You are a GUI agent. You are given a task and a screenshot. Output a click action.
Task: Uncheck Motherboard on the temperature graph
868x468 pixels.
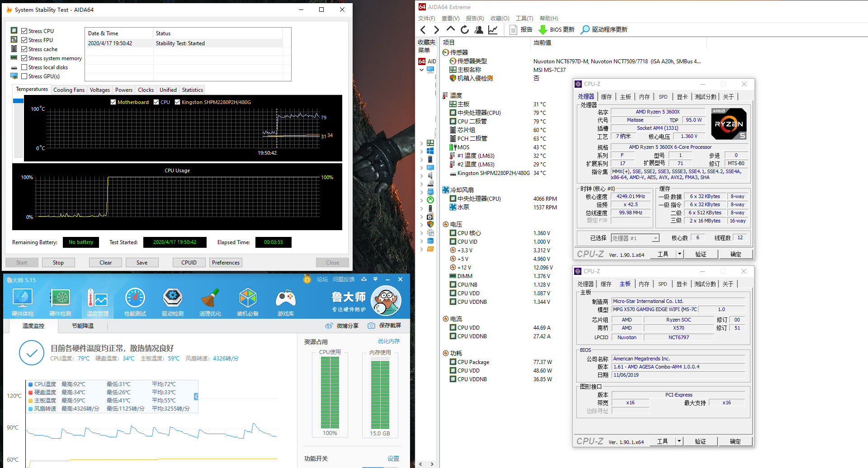113,102
